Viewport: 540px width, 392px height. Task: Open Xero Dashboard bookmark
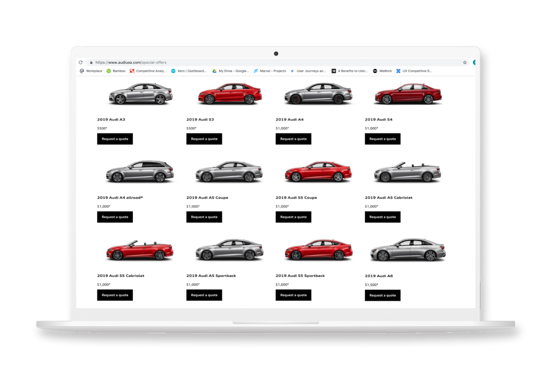coord(189,71)
